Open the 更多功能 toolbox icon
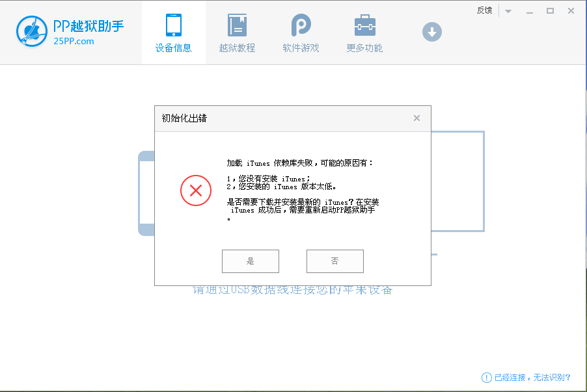The height and width of the screenshot is (392, 587). (x=364, y=25)
